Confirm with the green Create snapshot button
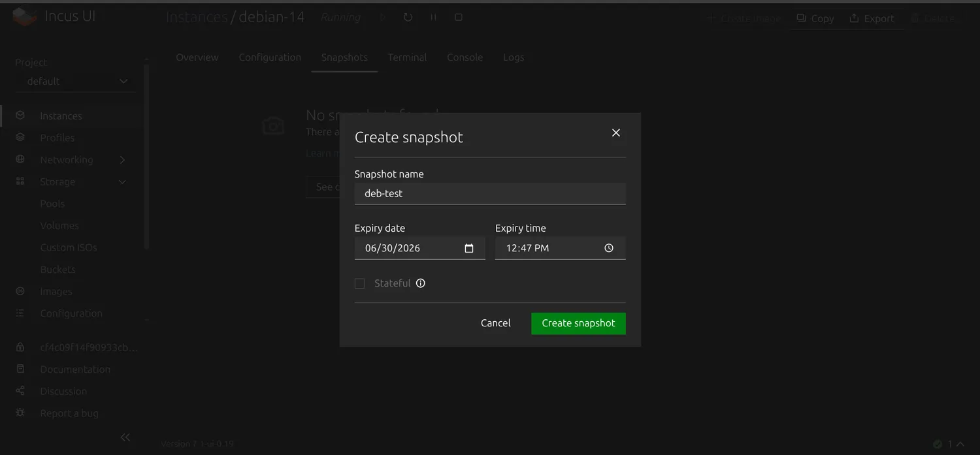The image size is (980, 455). [578, 323]
